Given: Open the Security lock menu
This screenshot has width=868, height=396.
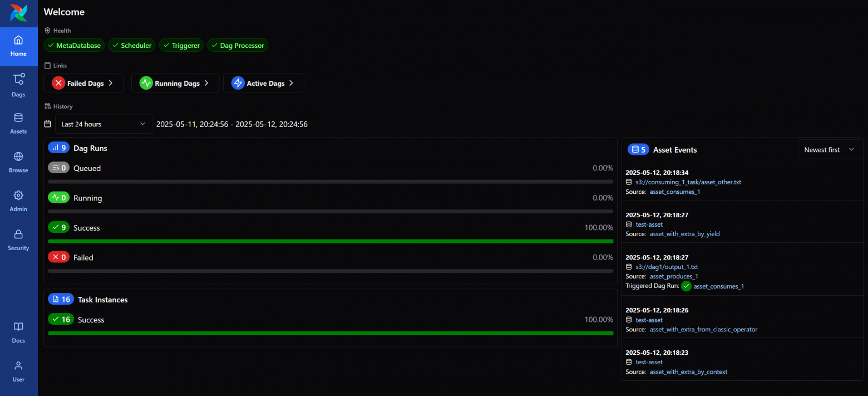Looking at the screenshot, I should pos(18,241).
